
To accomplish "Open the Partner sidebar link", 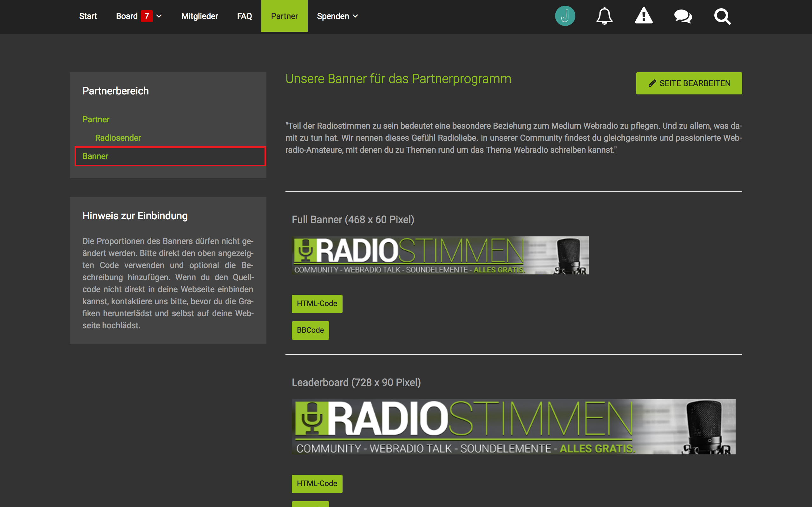I will point(96,119).
